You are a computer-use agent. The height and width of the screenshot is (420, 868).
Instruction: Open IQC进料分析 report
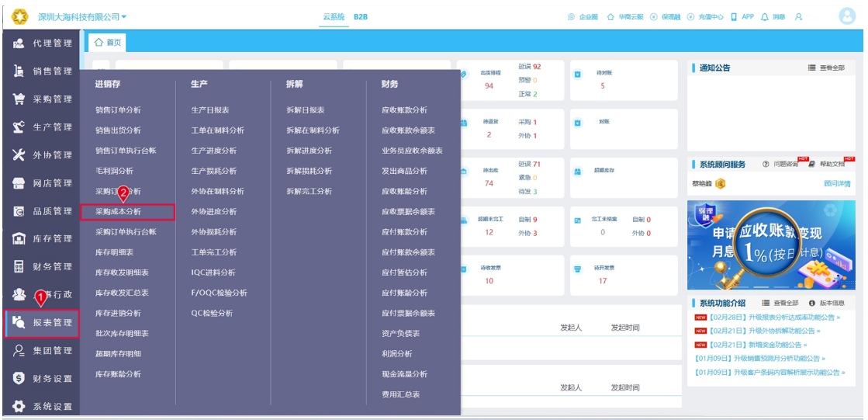click(213, 272)
